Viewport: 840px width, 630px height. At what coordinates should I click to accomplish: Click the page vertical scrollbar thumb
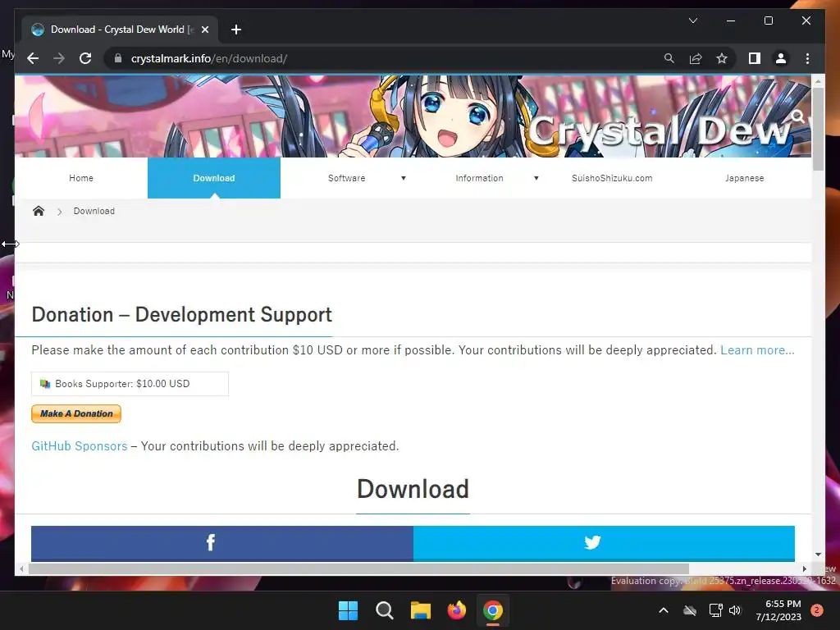[818, 129]
